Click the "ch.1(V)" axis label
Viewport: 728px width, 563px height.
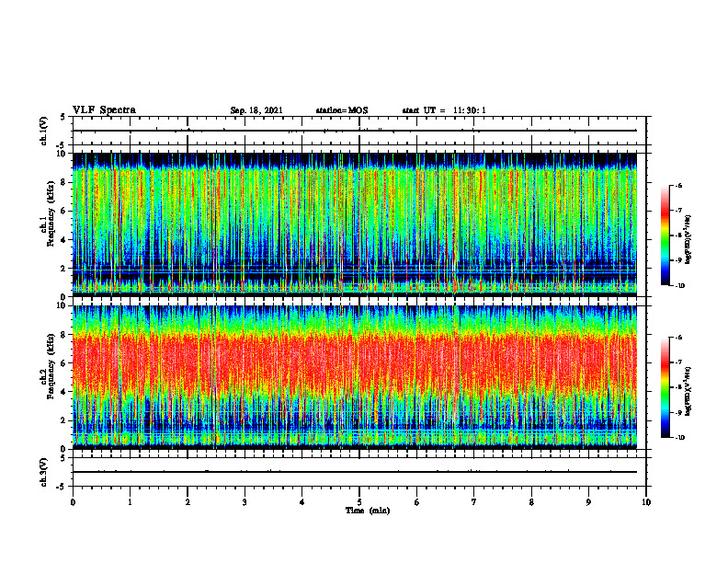tap(43, 131)
